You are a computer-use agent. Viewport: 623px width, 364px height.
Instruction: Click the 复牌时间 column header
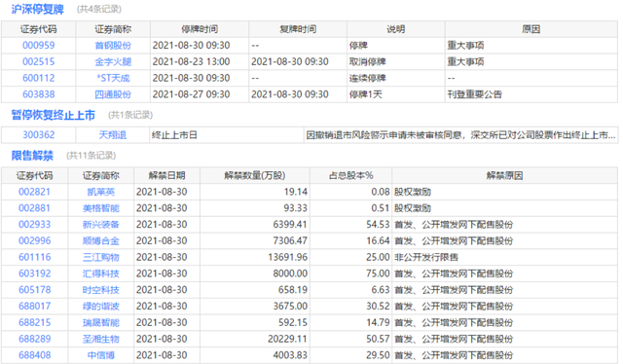[298, 29]
